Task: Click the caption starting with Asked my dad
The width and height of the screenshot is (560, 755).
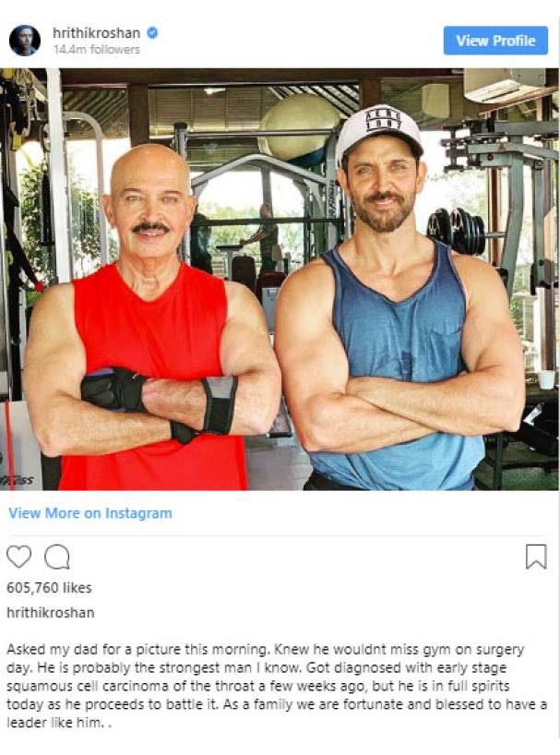Action: (x=277, y=686)
